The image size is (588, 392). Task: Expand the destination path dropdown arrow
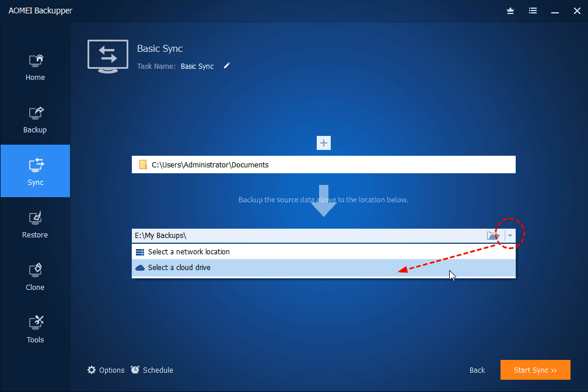(510, 235)
